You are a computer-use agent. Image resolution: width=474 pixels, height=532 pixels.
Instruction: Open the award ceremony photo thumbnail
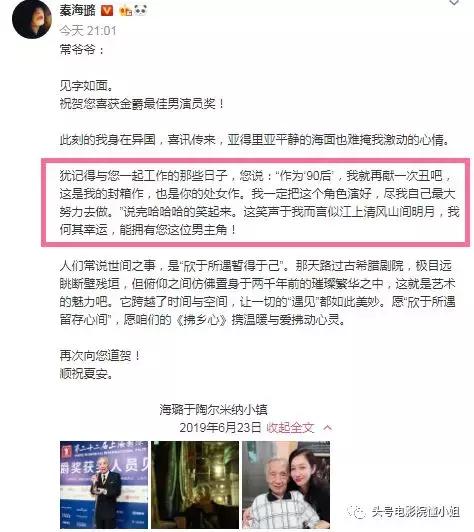click(104, 484)
